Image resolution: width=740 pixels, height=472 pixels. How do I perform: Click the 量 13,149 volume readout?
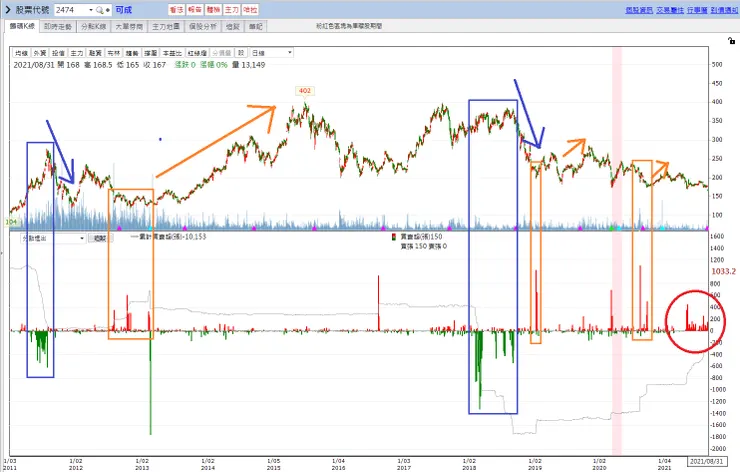pos(248,65)
